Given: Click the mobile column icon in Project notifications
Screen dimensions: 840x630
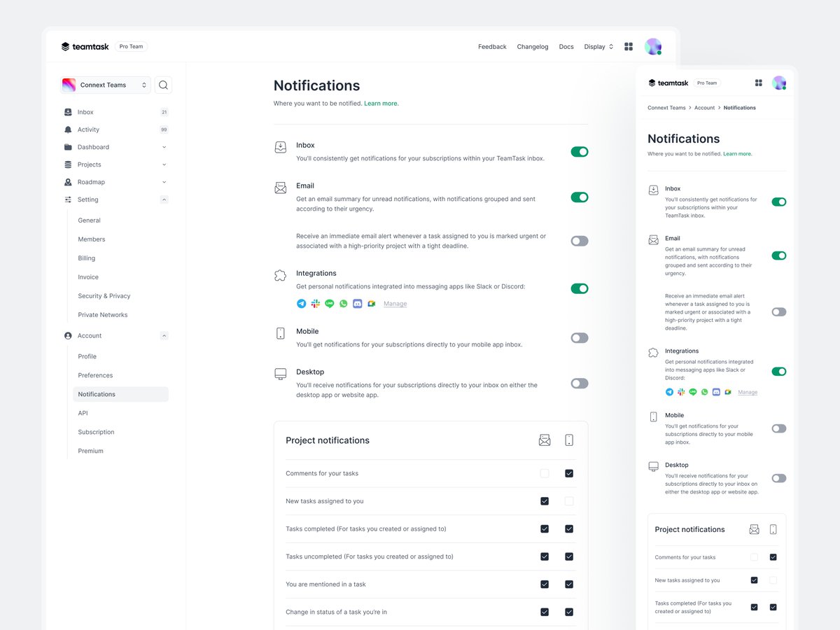Looking at the screenshot, I should (x=569, y=440).
